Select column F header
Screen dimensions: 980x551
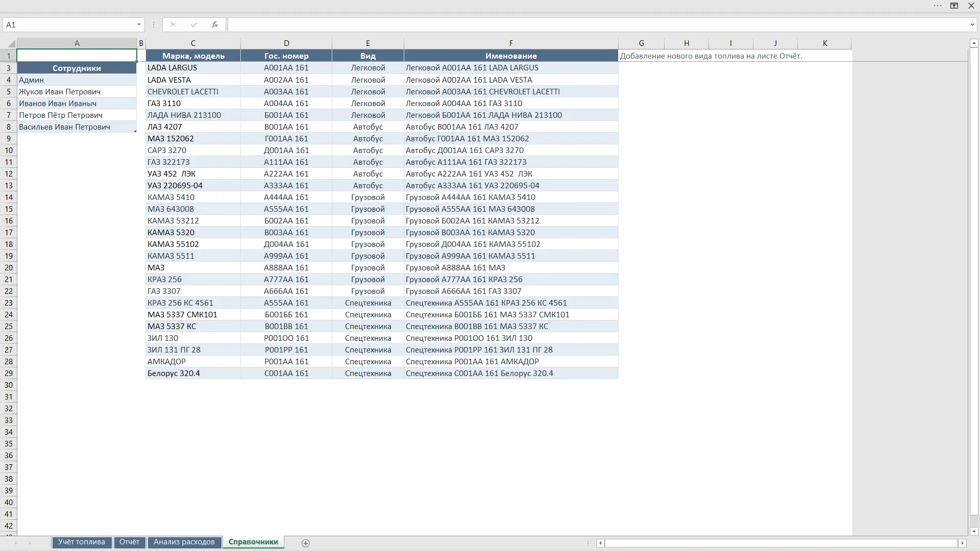(x=511, y=43)
